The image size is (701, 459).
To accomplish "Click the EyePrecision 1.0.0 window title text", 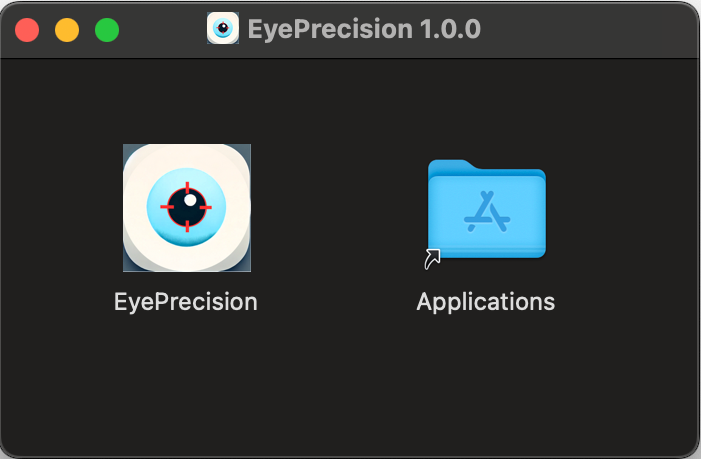I will pyautogui.click(x=364, y=29).
